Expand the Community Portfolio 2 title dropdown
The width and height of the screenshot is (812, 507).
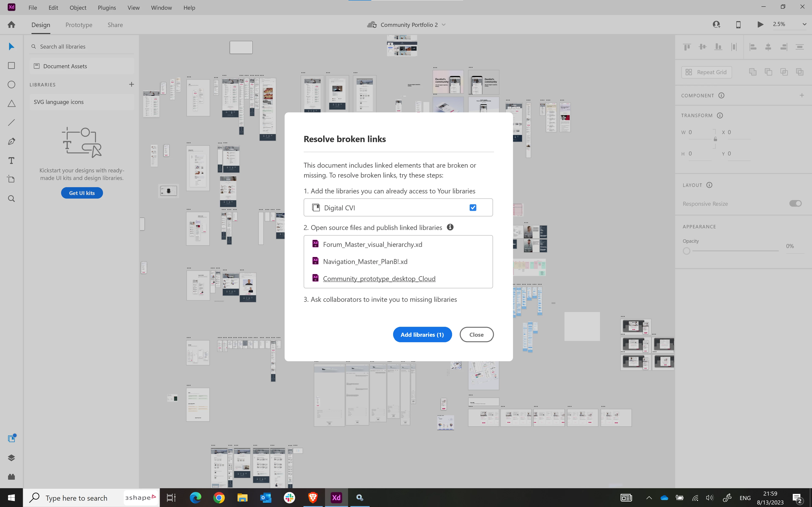tap(444, 25)
